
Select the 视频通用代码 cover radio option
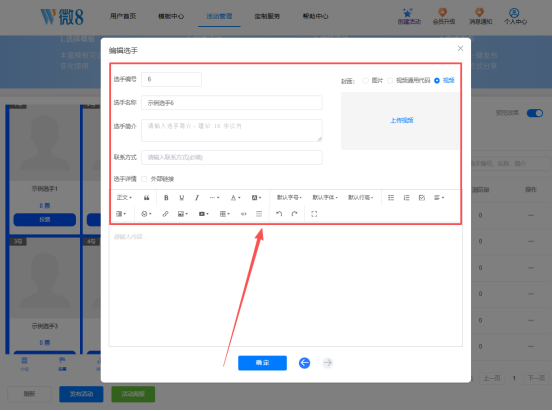tap(390, 81)
